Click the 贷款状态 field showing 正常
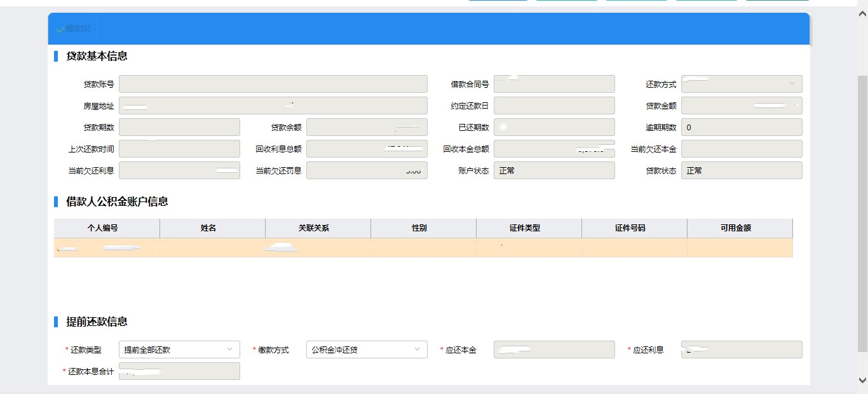The image size is (868, 394). (x=742, y=170)
